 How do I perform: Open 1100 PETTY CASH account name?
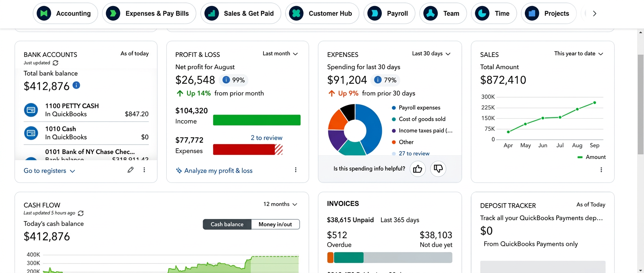72,106
